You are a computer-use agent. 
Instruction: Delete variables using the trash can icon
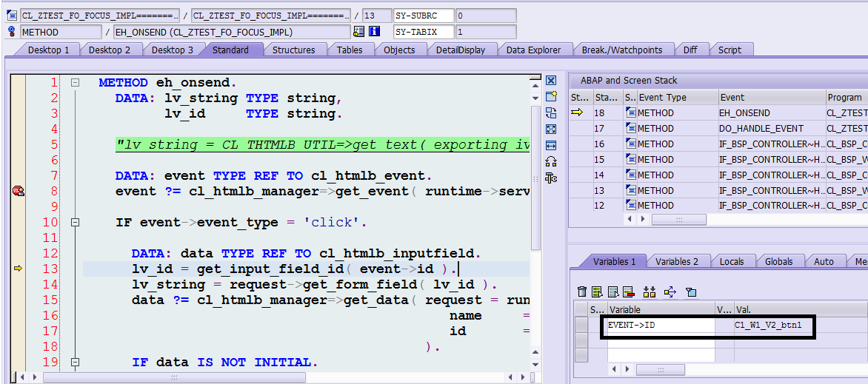coord(582,292)
